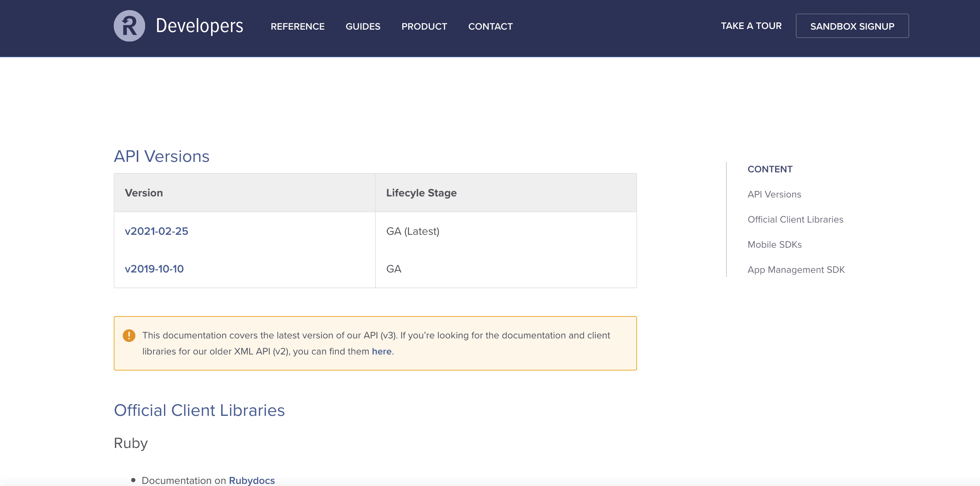
Task: Open the GUIDES navigation menu
Action: pos(363,26)
